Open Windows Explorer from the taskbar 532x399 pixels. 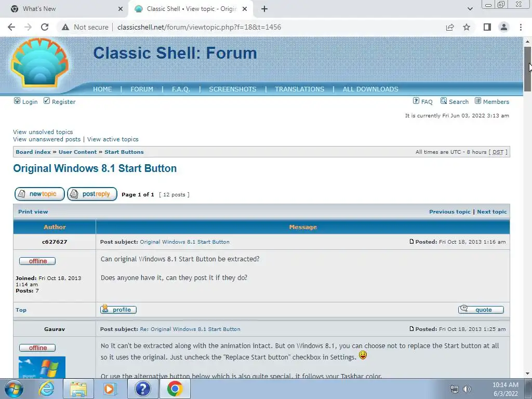click(78, 389)
